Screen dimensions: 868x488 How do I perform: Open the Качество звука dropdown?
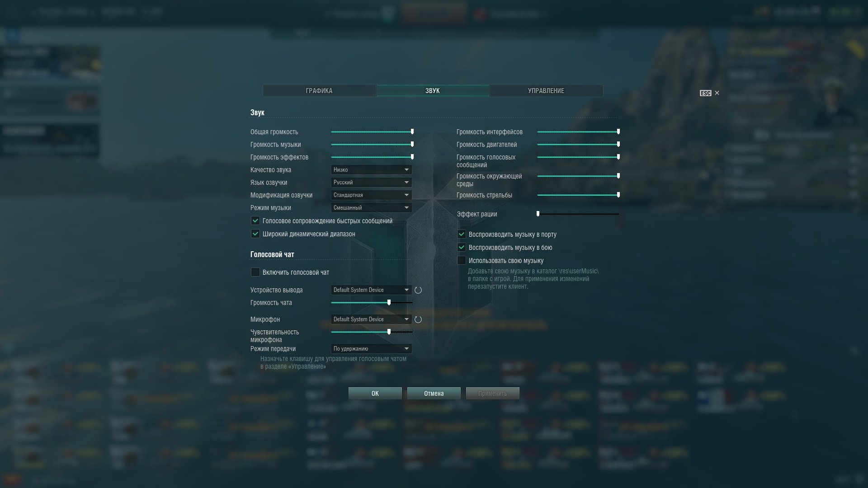pyautogui.click(x=371, y=169)
